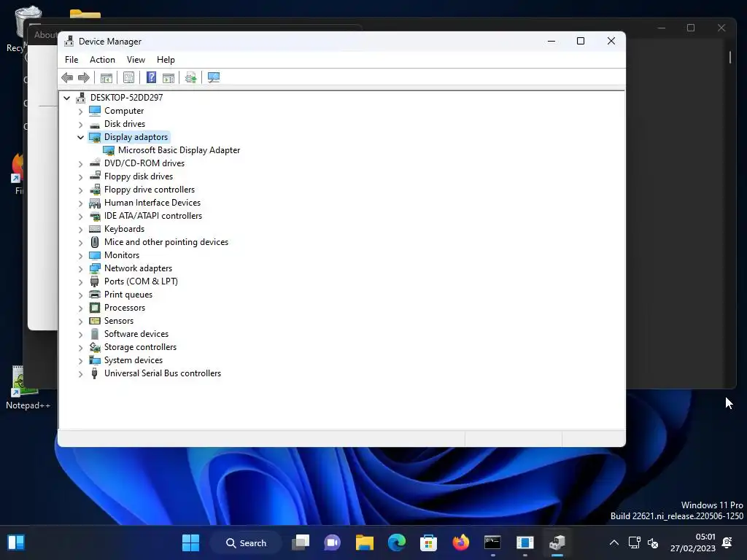Image resolution: width=747 pixels, height=560 pixels.
Task: Expand Ports (COM & LPT) category
Action: (x=80, y=282)
